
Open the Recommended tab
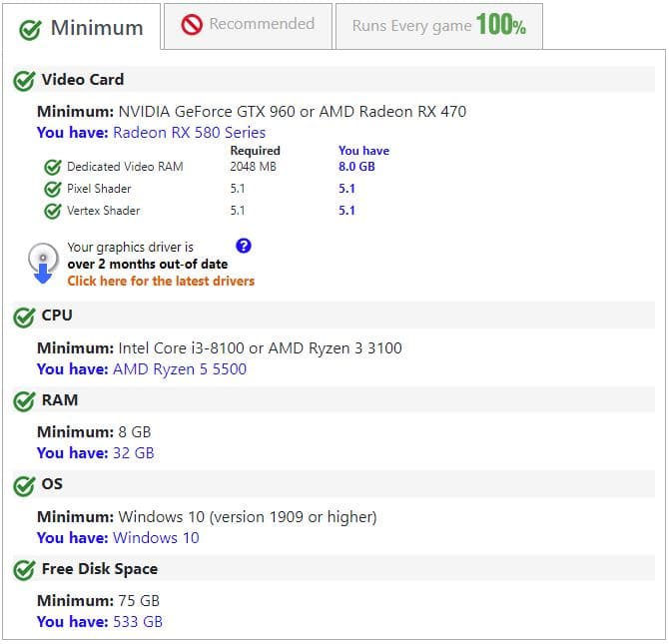pos(248,26)
